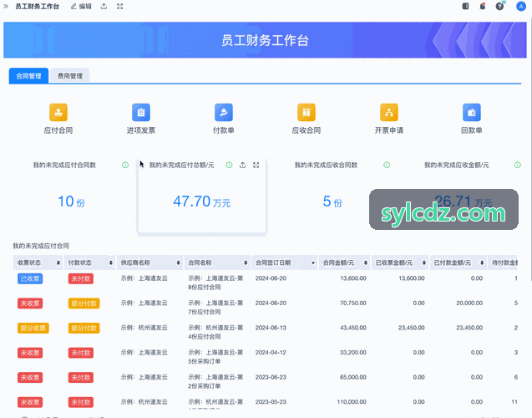The width and height of the screenshot is (532, 418).
Task: Click the 10 份 value
Action: click(71, 201)
